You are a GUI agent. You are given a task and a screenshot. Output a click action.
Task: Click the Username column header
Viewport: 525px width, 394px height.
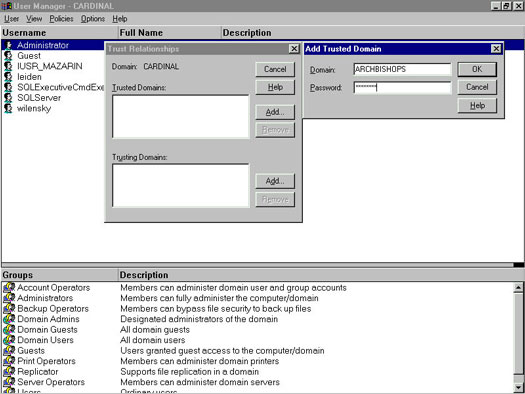point(59,32)
